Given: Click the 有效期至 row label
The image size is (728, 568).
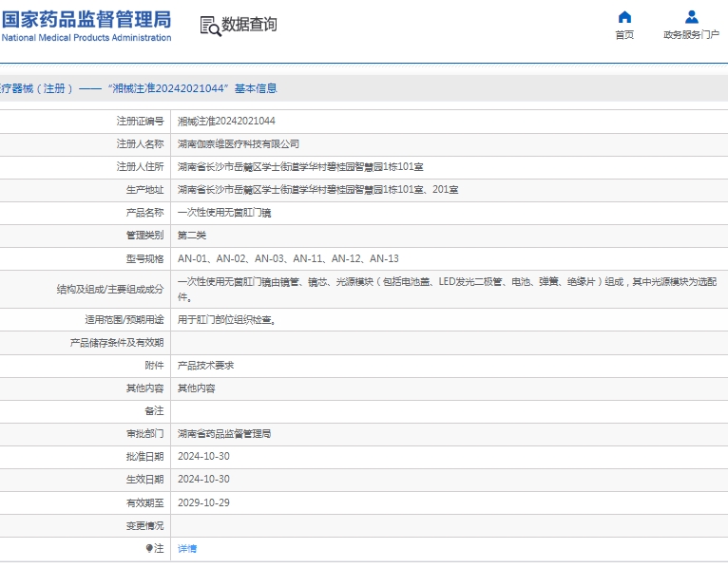Looking at the screenshot, I should [x=144, y=502].
